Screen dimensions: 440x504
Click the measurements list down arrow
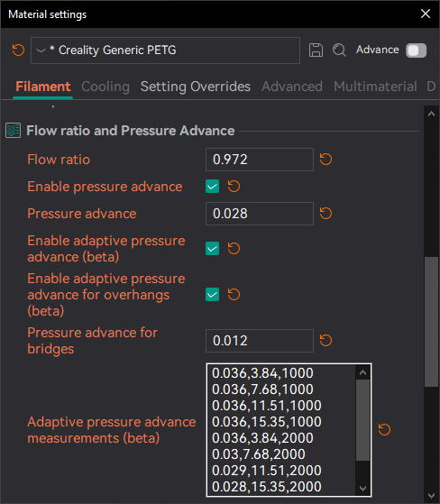tap(362, 489)
